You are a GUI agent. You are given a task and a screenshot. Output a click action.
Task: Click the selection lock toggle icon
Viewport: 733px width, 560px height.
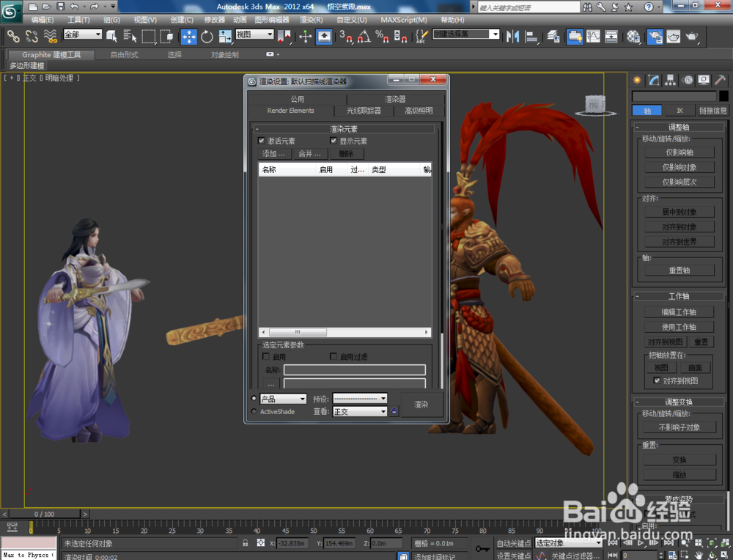point(245,543)
